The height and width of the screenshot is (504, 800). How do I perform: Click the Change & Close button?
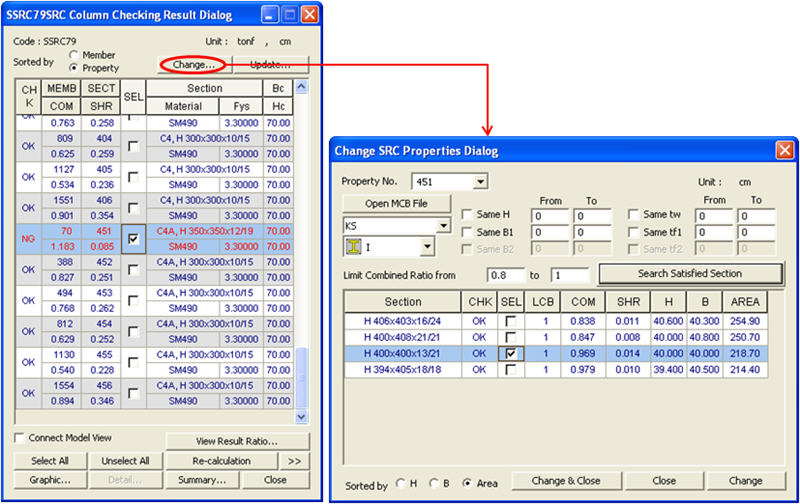(x=567, y=481)
